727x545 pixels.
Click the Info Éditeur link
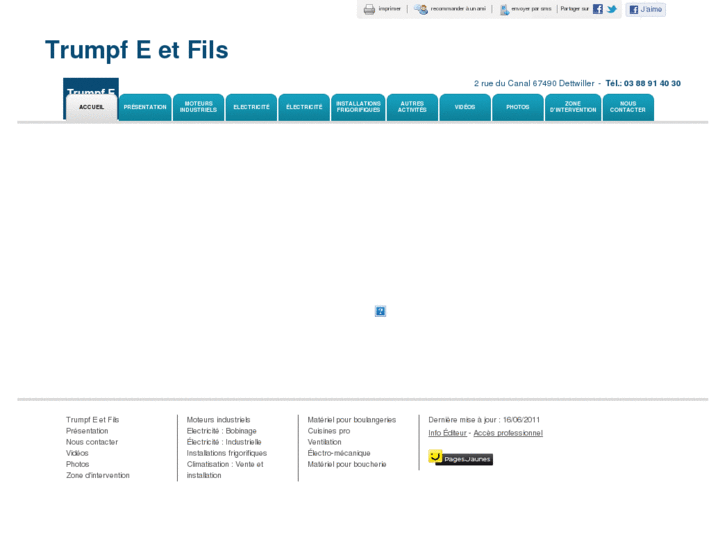(x=447, y=433)
